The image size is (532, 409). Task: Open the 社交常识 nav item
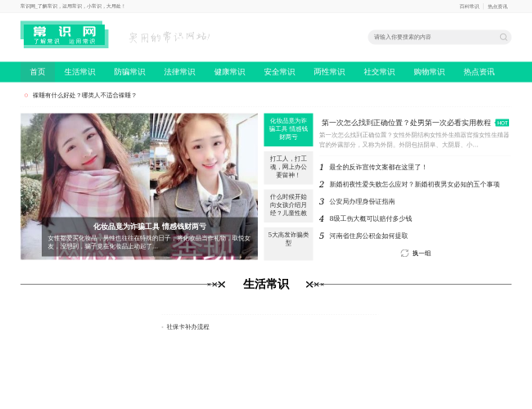(379, 72)
